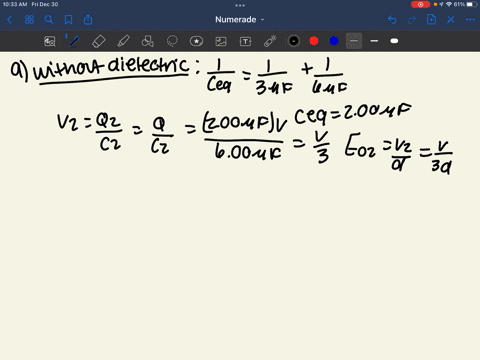Select the zoom window tool
This screenshot has height=360, width=480.
[50, 41]
